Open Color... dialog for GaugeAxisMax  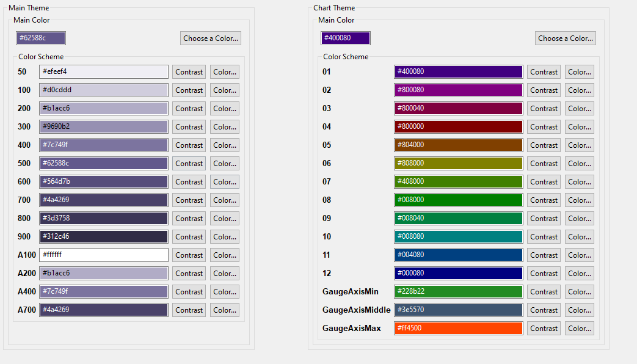pyautogui.click(x=579, y=328)
